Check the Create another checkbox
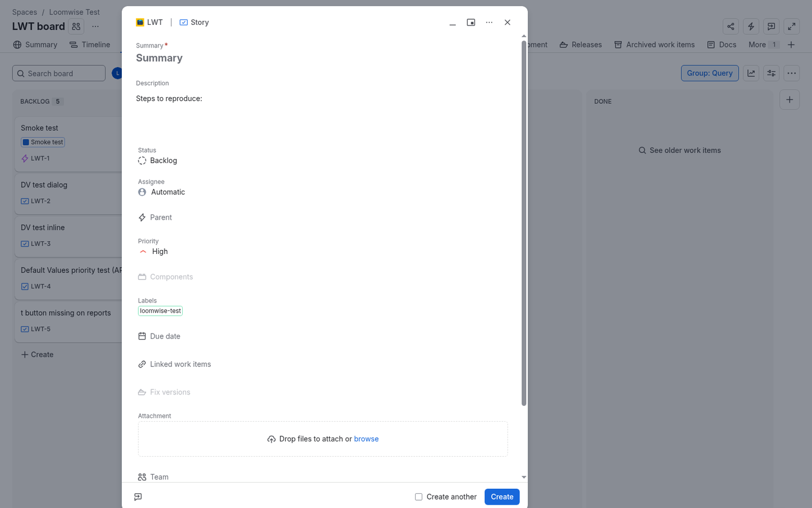Screen dimensions: 812x508 click(418, 497)
